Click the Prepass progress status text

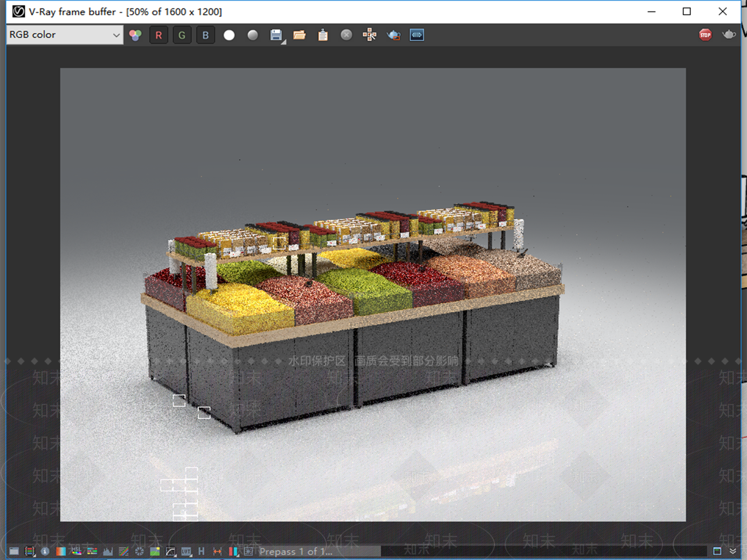pos(296,552)
